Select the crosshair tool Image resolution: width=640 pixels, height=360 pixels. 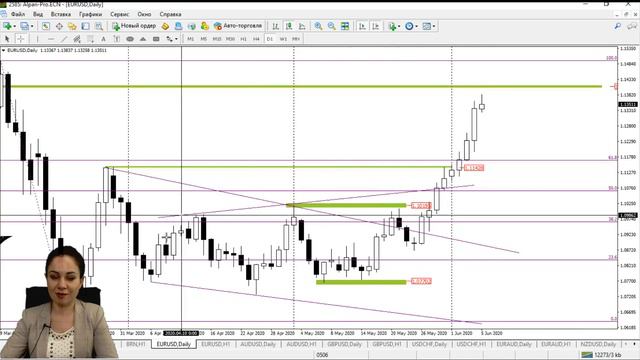point(20,39)
